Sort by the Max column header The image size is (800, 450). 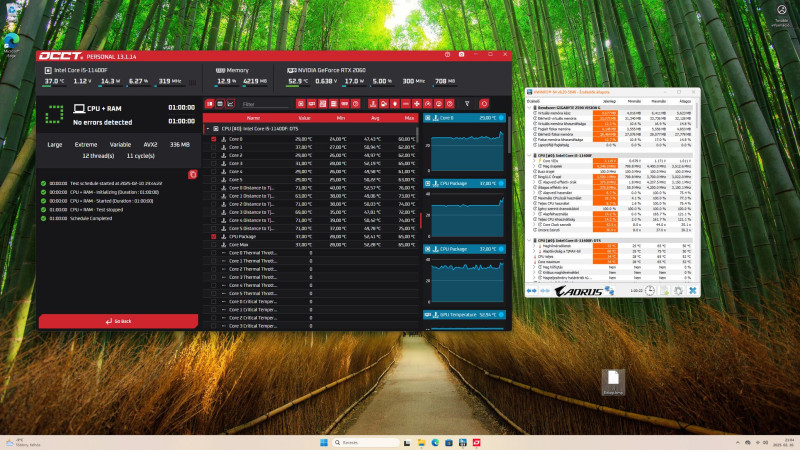[409, 118]
